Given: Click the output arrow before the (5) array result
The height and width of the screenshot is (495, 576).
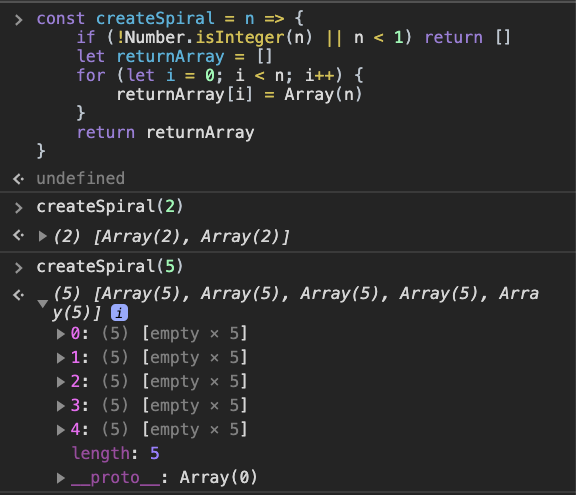Looking at the screenshot, I should (x=18, y=295).
